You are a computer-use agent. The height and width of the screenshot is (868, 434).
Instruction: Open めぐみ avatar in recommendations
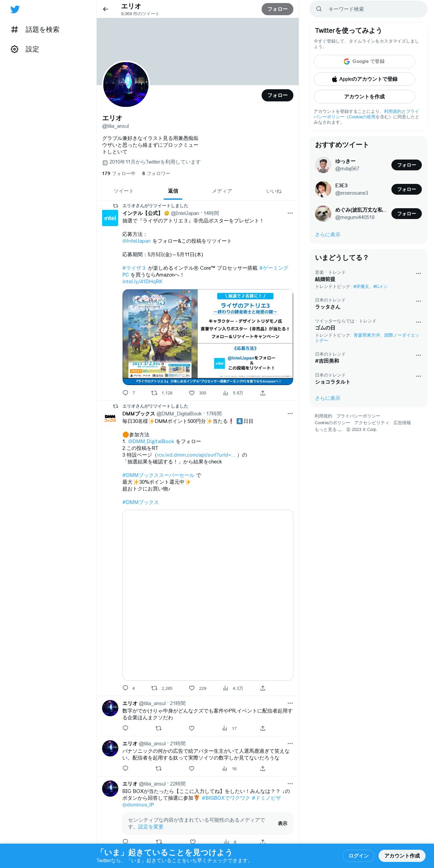(x=323, y=214)
